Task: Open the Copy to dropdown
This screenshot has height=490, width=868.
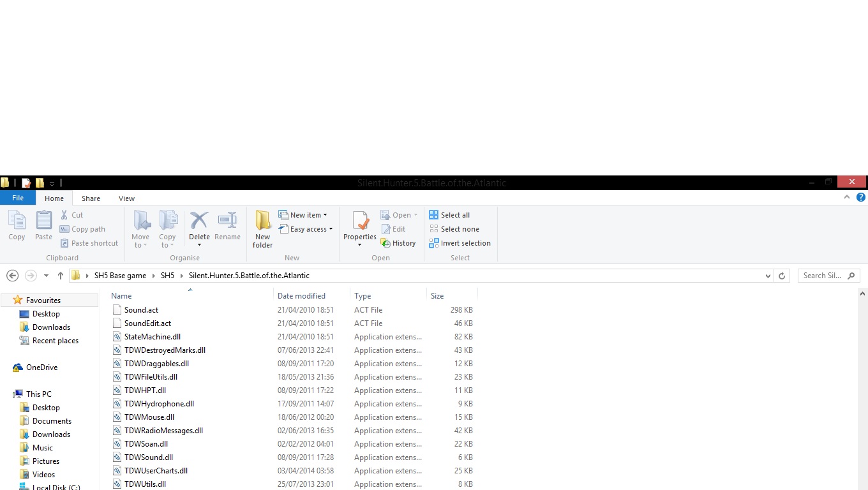Action: pyautogui.click(x=168, y=229)
